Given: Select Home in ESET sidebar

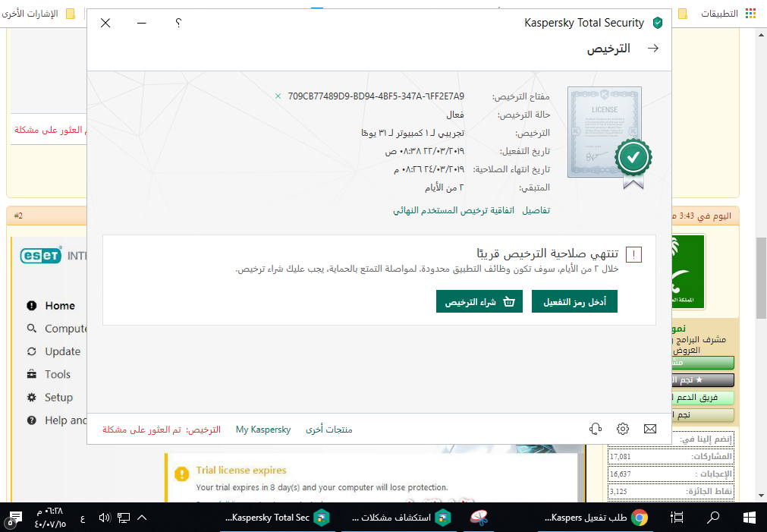Looking at the screenshot, I should [x=51, y=305].
